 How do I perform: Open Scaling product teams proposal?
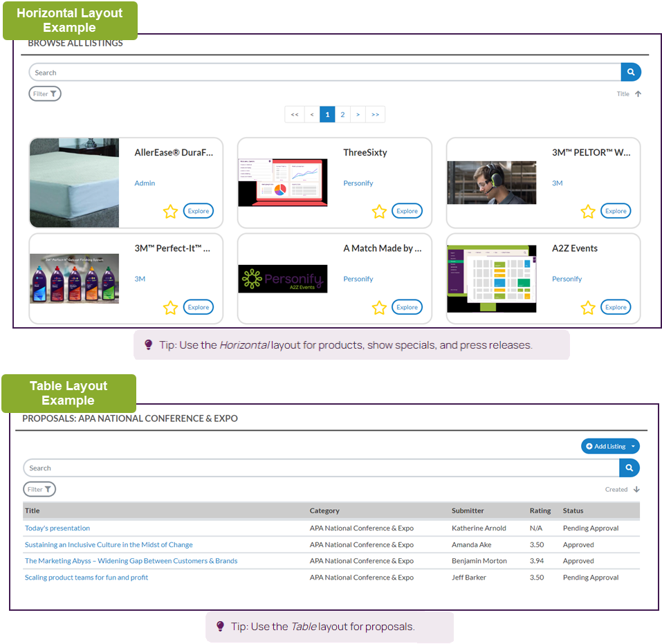(x=86, y=578)
